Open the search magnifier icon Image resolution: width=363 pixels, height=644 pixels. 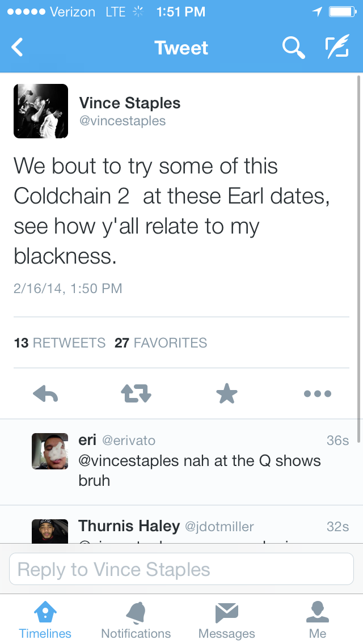[293, 48]
